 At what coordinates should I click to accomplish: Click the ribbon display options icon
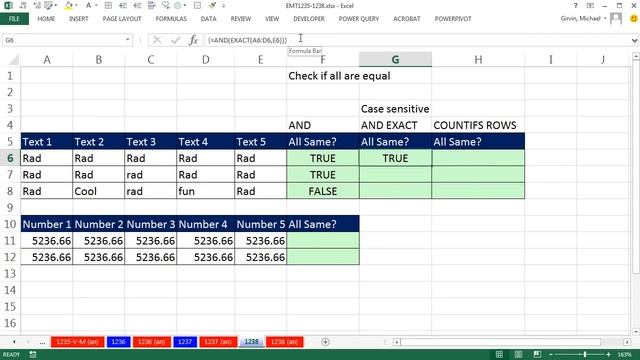point(590,5)
